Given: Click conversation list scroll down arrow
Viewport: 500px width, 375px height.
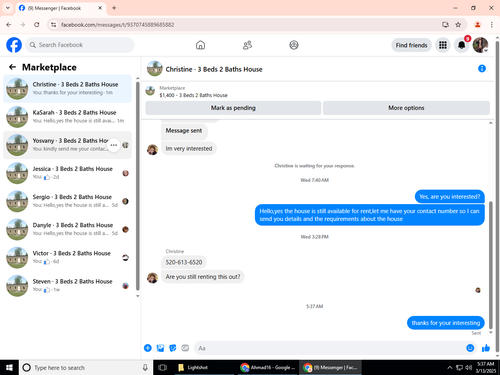Looking at the screenshot, I should [x=137, y=296].
